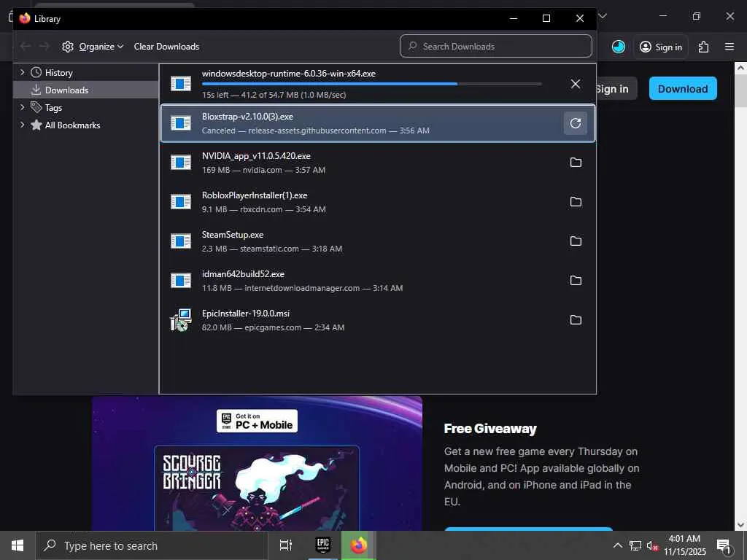Click the Bloxstrap exe file icon
The image size is (747, 560).
(x=181, y=123)
